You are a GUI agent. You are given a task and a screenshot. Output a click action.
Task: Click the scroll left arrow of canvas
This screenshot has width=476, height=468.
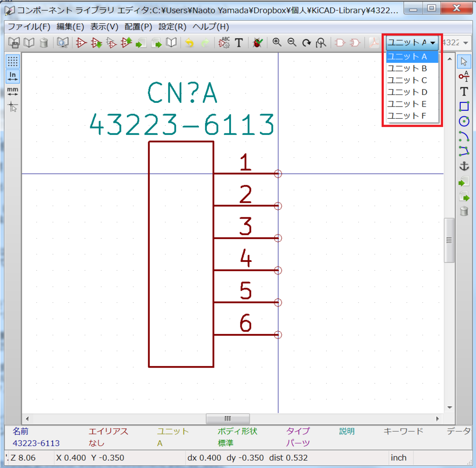tap(27, 419)
